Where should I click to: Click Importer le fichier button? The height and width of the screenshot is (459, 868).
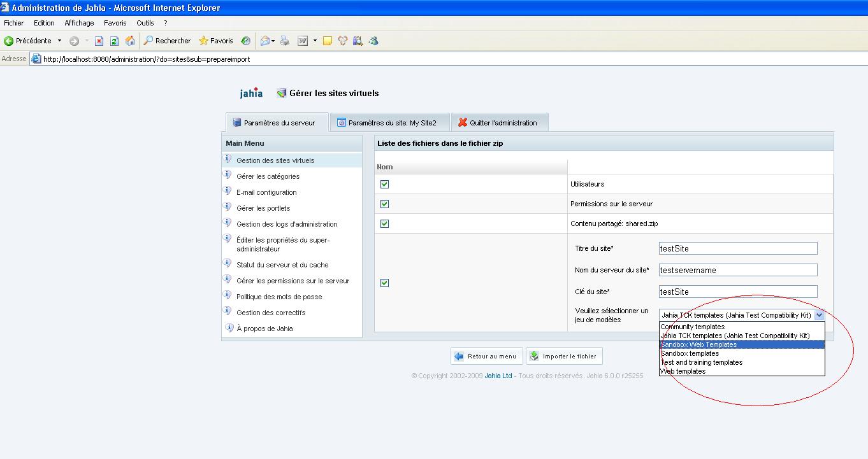[x=564, y=357]
